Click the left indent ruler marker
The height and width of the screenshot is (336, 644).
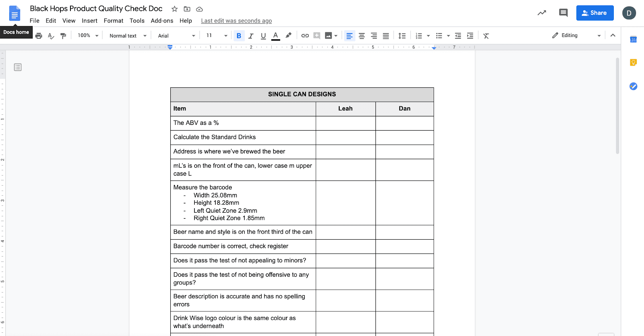pos(170,47)
